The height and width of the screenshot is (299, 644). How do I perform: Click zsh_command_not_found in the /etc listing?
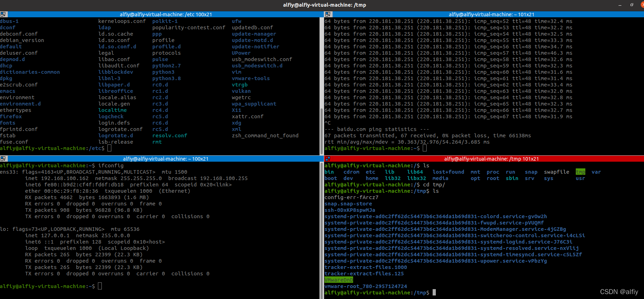coord(265,136)
